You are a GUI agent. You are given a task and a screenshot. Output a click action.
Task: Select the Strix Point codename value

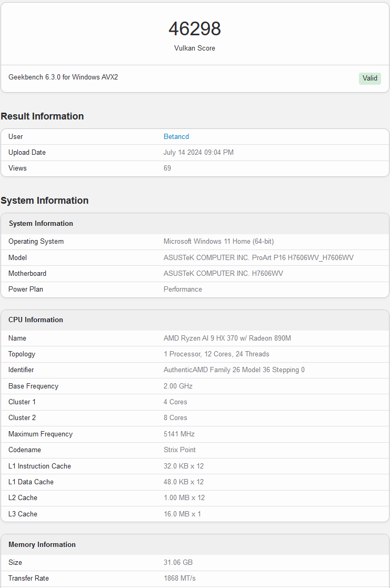point(179,450)
